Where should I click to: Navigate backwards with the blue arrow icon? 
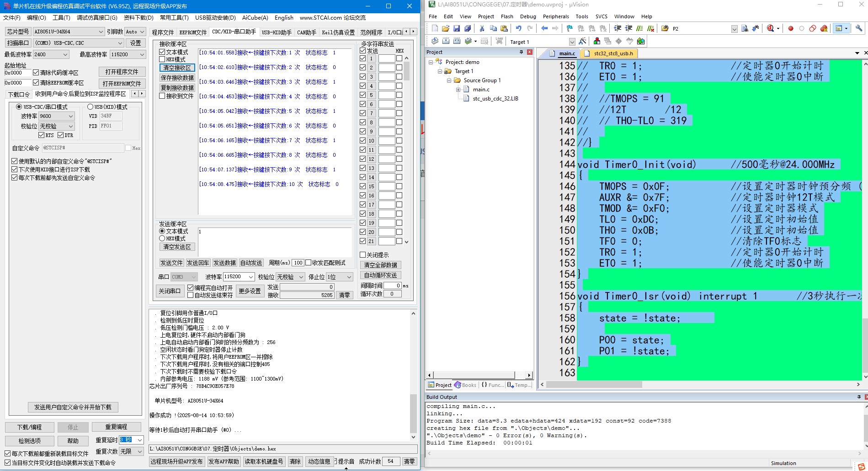[x=544, y=28]
